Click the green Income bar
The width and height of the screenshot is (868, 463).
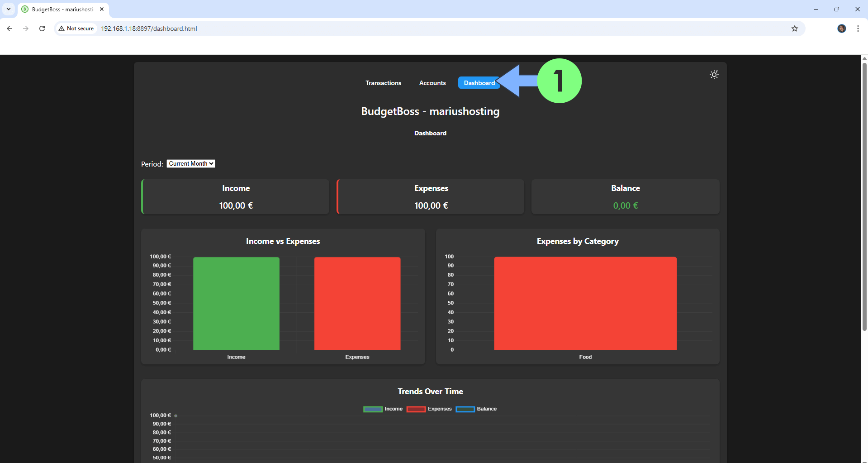tap(236, 303)
